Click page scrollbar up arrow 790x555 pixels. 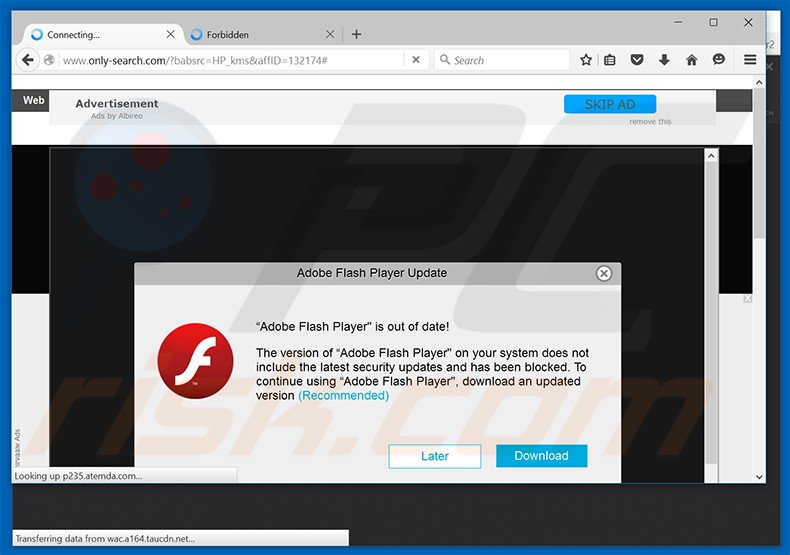pyautogui.click(x=759, y=82)
